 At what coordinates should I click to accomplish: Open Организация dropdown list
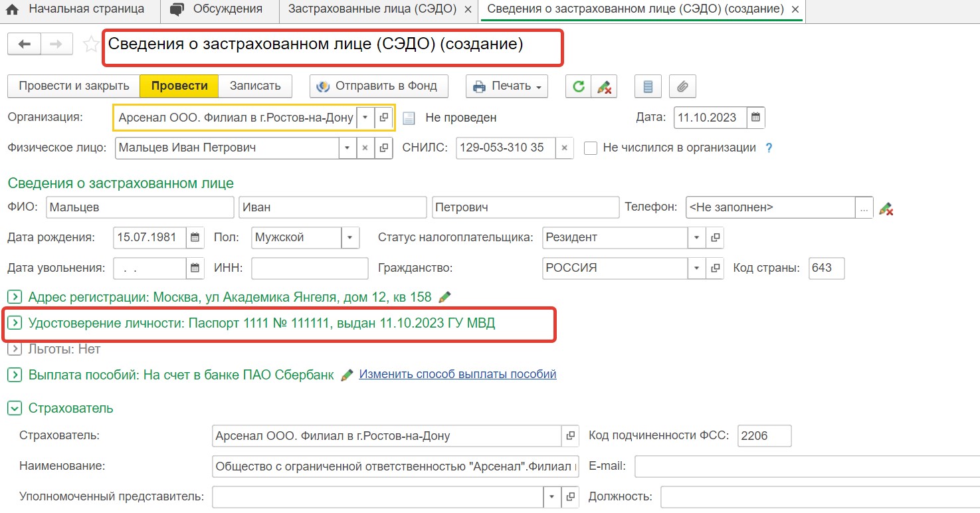(x=365, y=118)
